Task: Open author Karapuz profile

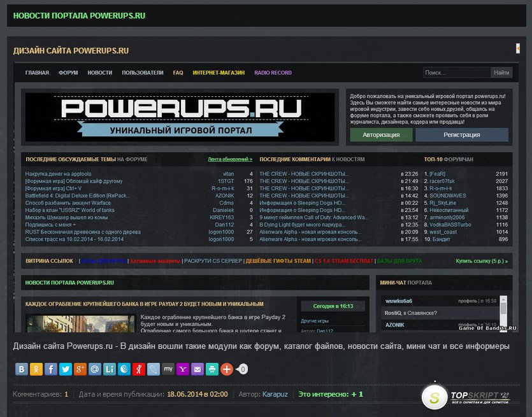Action: (275, 394)
